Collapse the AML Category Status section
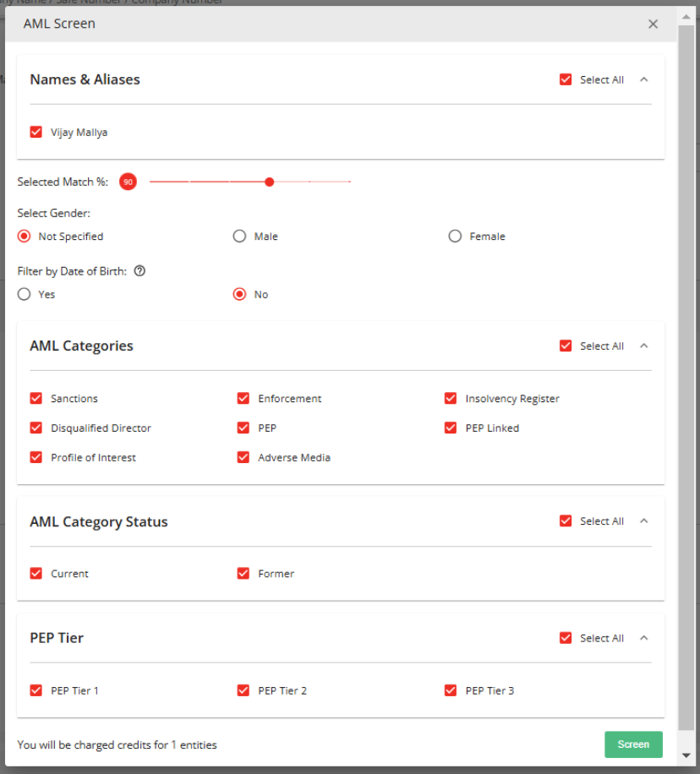Image resolution: width=700 pixels, height=774 pixels. pyautogui.click(x=644, y=521)
